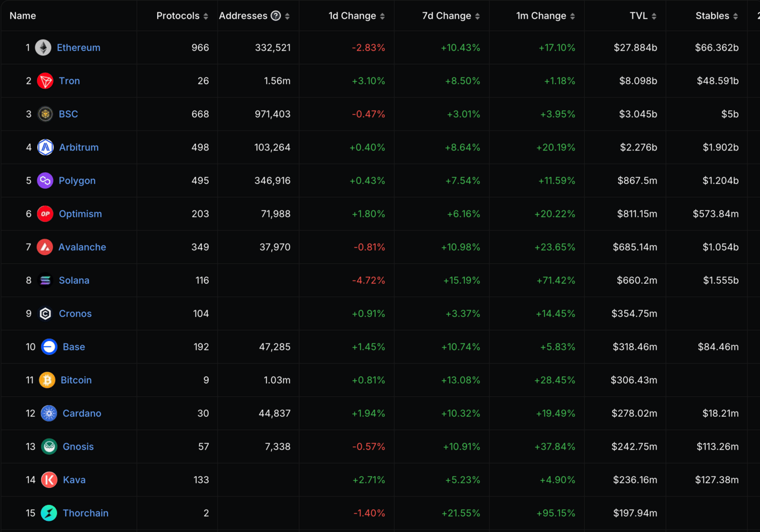Click the Cardano chain logo icon
The height and width of the screenshot is (532, 760).
49,413
